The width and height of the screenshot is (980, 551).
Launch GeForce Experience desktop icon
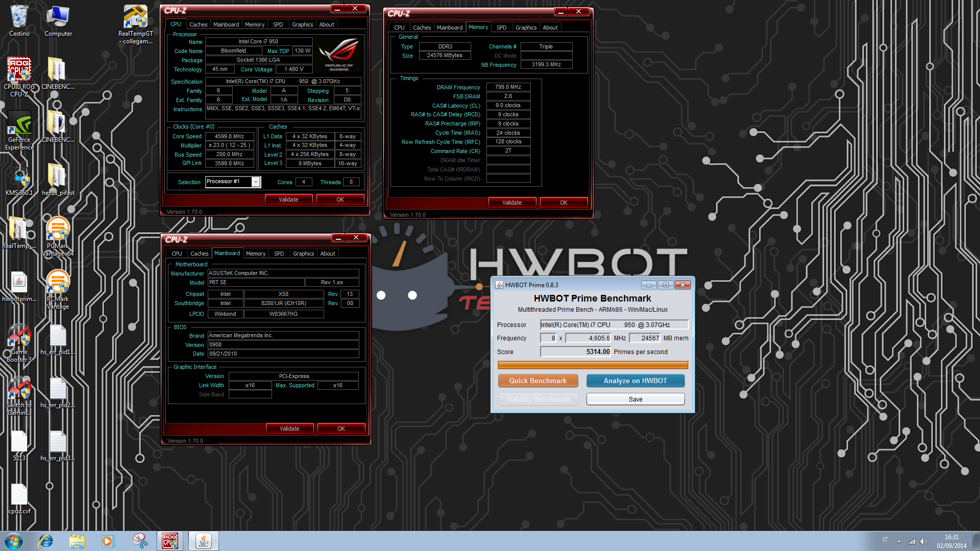coord(19,131)
